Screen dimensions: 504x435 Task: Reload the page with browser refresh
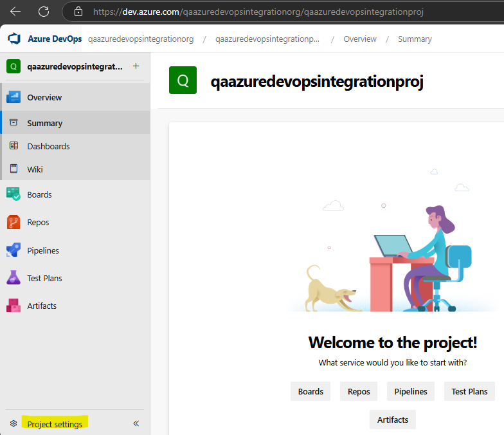(44, 12)
